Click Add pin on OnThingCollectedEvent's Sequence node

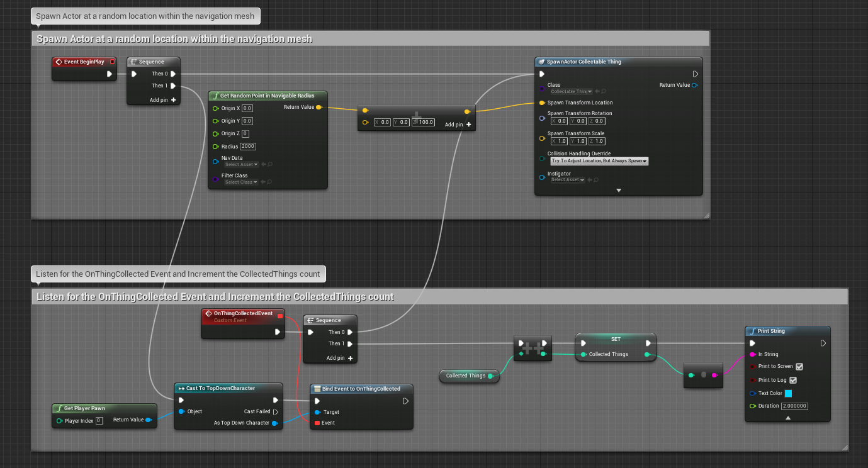pos(340,358)
